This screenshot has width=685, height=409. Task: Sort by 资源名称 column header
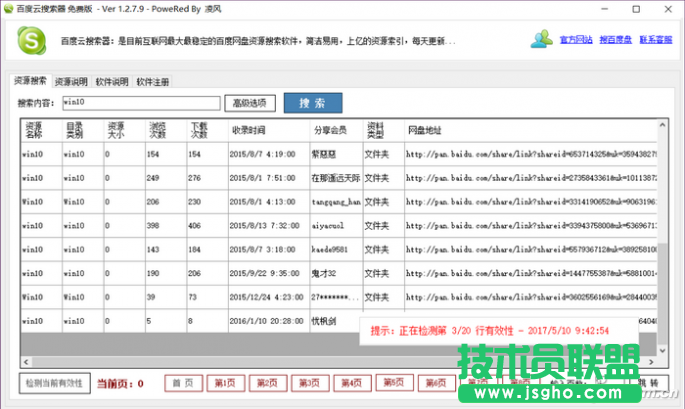coord(42,130)
